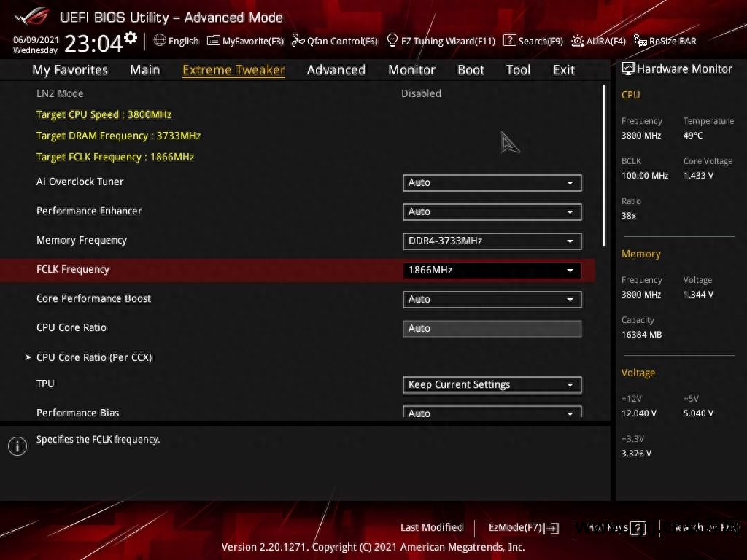Click the info icon beside the FCLK description
747x560 pixels.
tap(18, 446)
